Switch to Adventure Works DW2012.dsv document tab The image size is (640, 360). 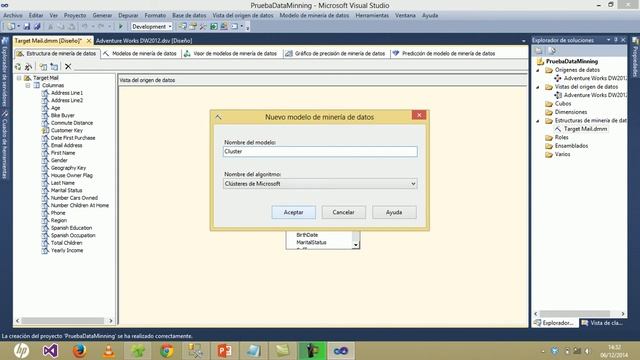tap(144, 41)
